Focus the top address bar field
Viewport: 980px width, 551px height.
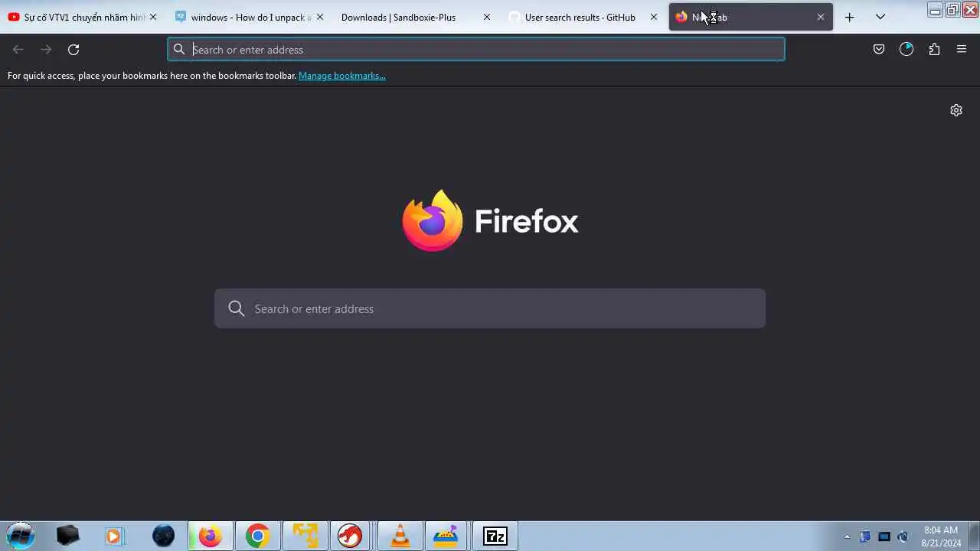pyautogui.click(x=476, y=50)
